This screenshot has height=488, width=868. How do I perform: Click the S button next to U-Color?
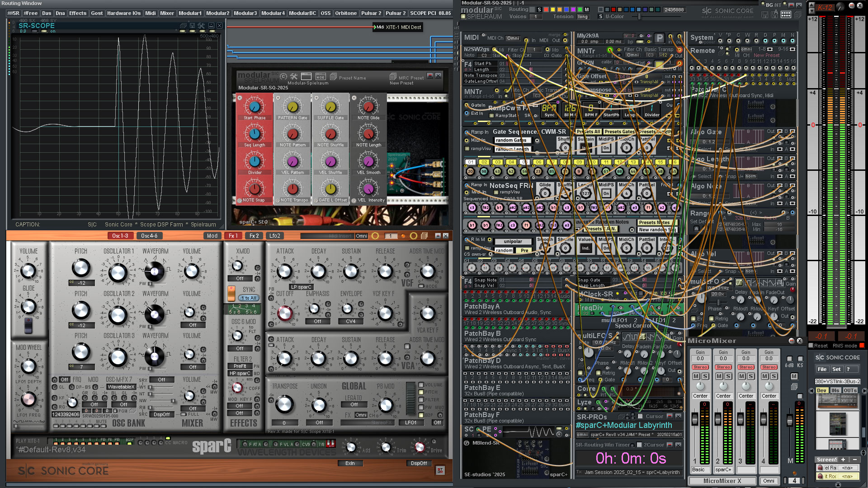pos(601,17)
